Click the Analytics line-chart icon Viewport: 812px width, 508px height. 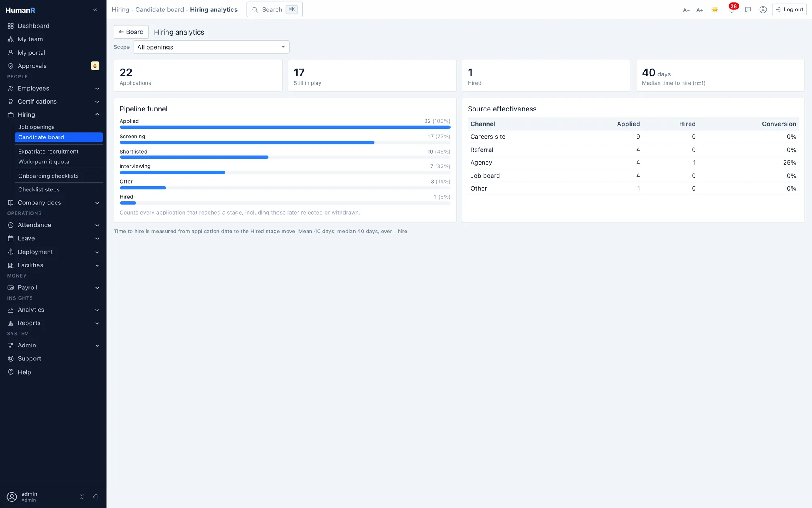(x=11, y=310)
